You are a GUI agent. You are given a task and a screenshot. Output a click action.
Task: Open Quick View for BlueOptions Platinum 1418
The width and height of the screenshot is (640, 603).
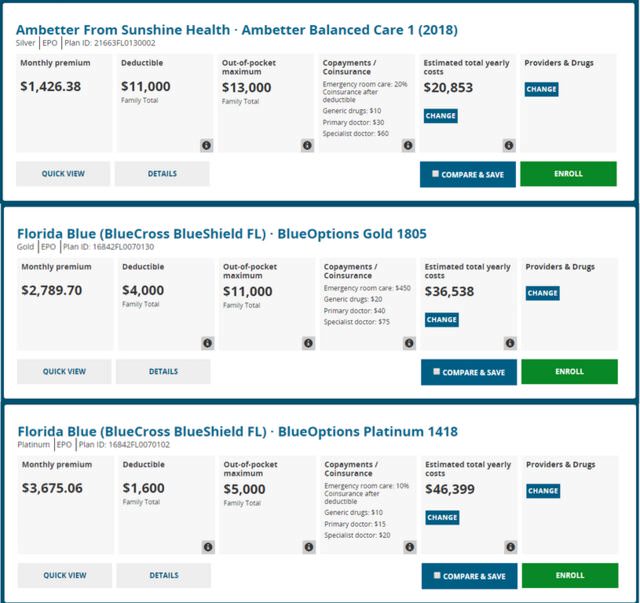tap(64, 575)
